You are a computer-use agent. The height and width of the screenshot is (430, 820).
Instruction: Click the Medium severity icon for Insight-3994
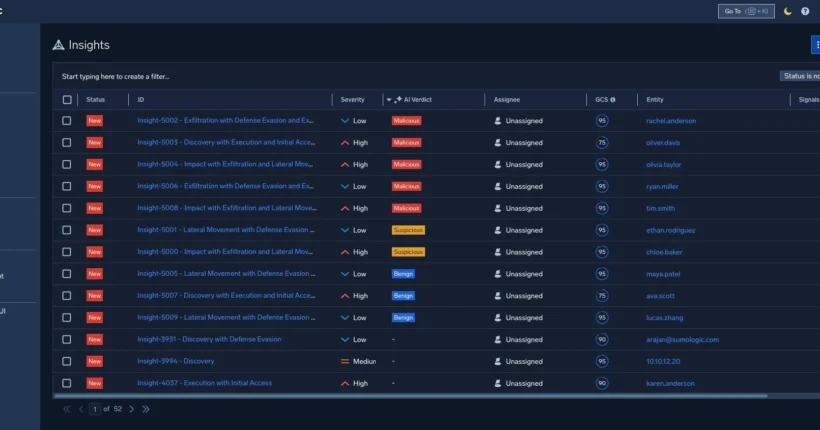coord(345,361)
